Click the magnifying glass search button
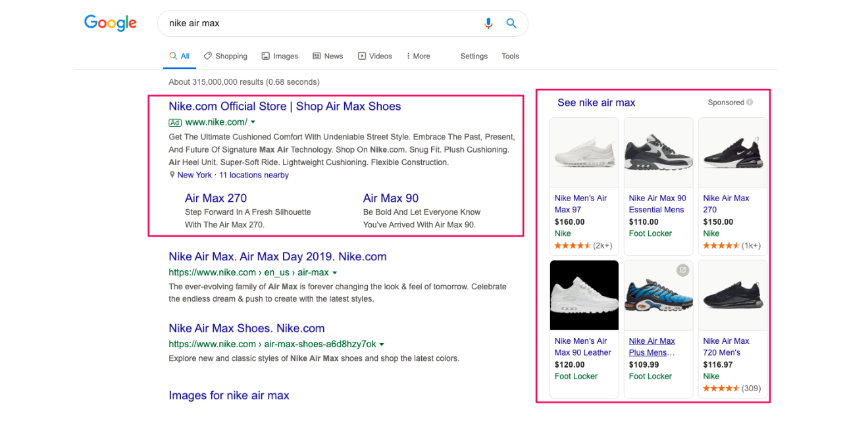This screenshot has width=868, height=426. click(x=511, y=24)
